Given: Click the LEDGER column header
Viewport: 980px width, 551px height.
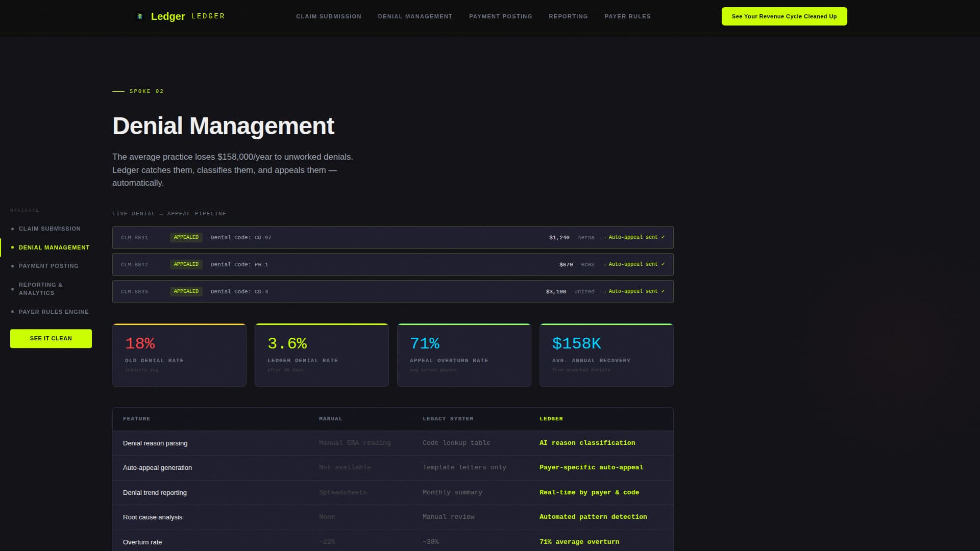Looking at the screenshot, I should [551, 419].
